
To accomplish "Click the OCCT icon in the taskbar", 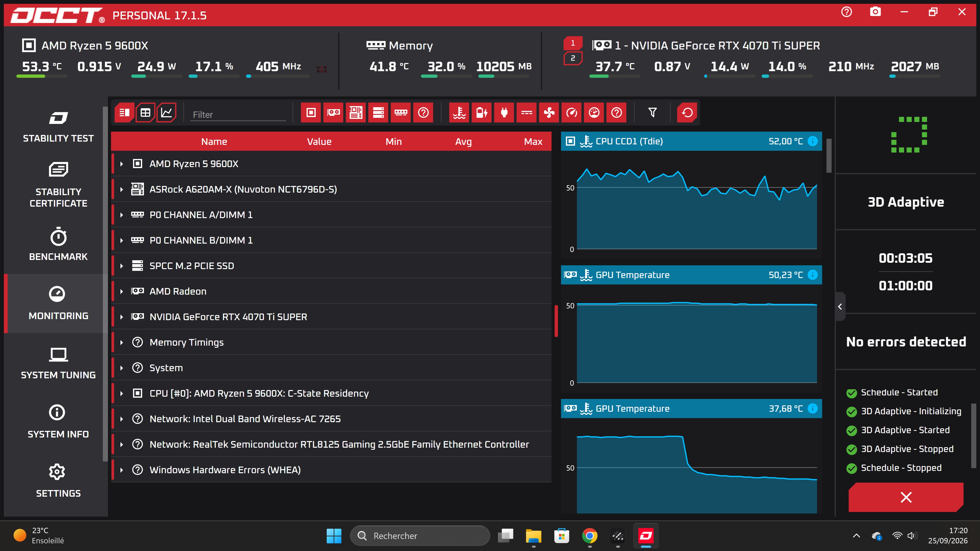I will tap(646, 536).
